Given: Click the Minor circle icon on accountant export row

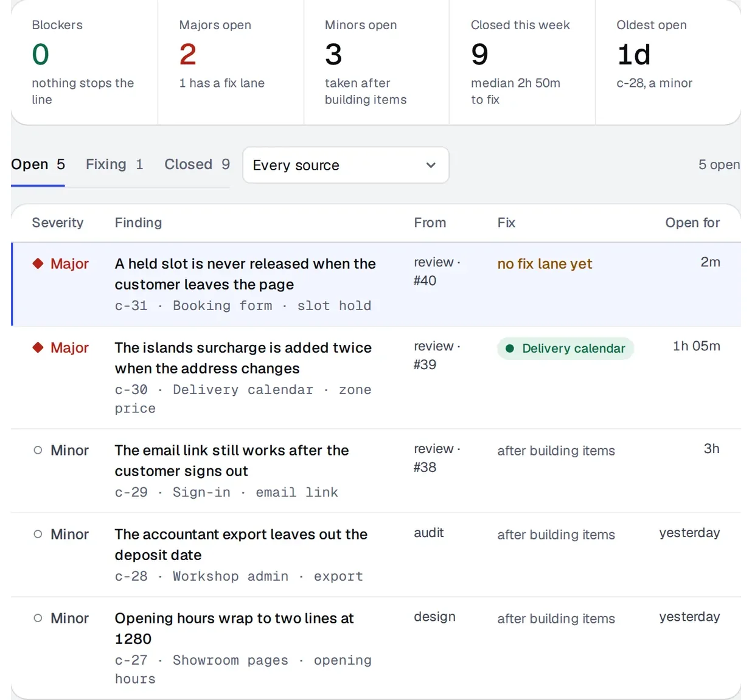Looking at the screenshot, I should click(x=38, y=534).
